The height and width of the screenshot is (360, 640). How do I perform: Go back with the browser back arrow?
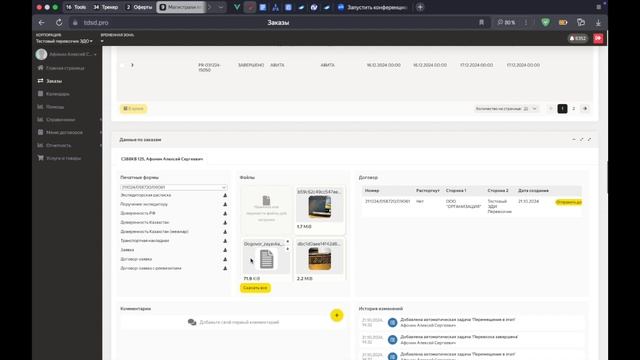click(x=42, y=22)
